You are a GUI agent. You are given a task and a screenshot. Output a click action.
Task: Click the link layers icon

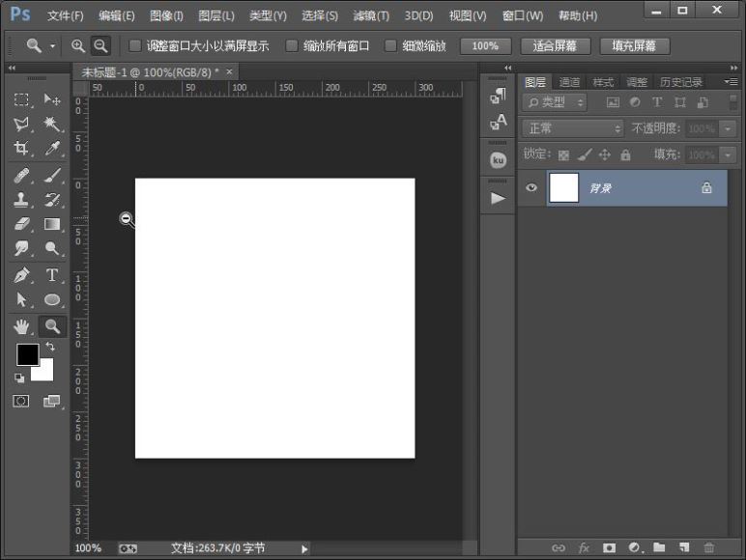(x=559, y=548)
